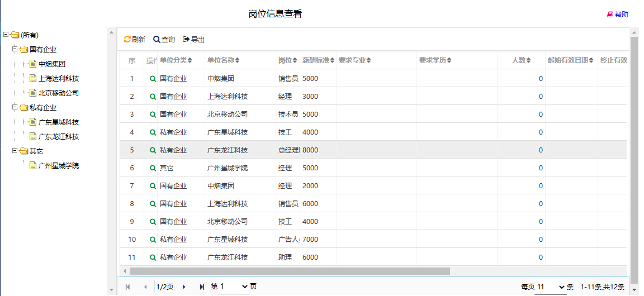Click the 刷新 refresh button
Image resolution: width=644 pixels, height=296 pixels.
tap(135, 40)
